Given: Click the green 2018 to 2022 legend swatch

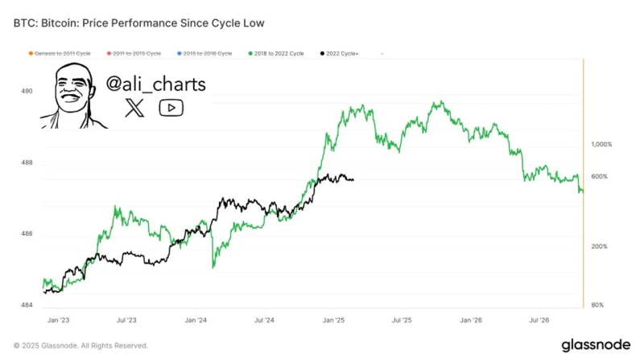Looking at the screenshot, I should [x=250, y=54].
